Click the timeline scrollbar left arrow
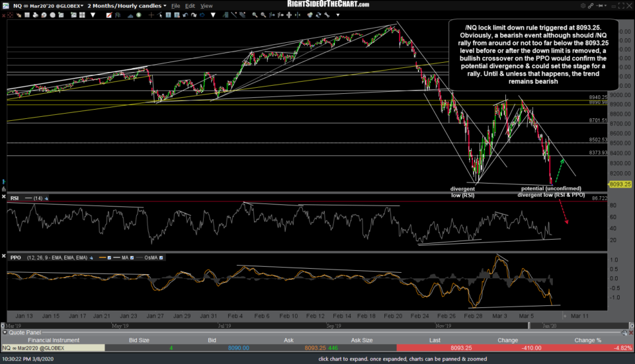The height and width of the screenshot is (364, 635). pos(3,326)
